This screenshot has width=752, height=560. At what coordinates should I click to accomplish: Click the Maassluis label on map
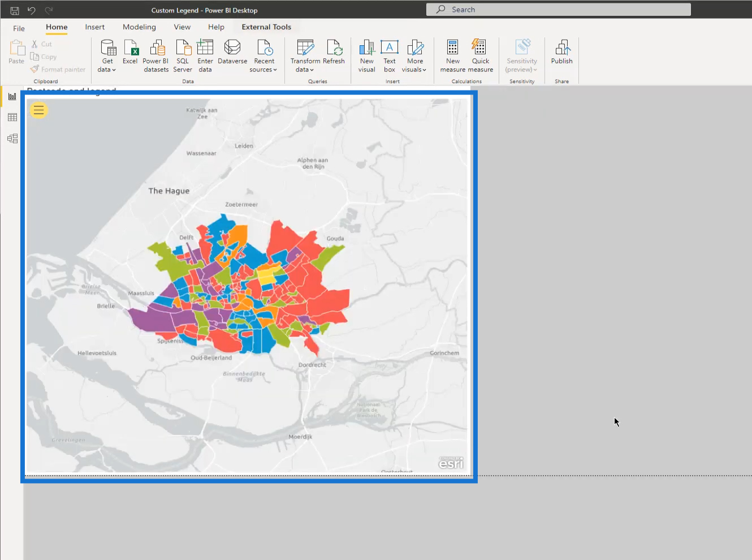tap(141, 293)
